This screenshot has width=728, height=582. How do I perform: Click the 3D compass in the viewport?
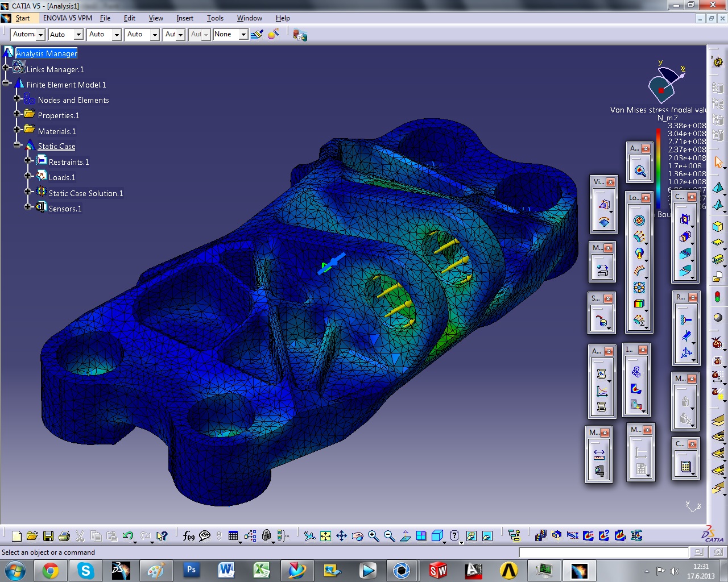(x=665, y=84)
